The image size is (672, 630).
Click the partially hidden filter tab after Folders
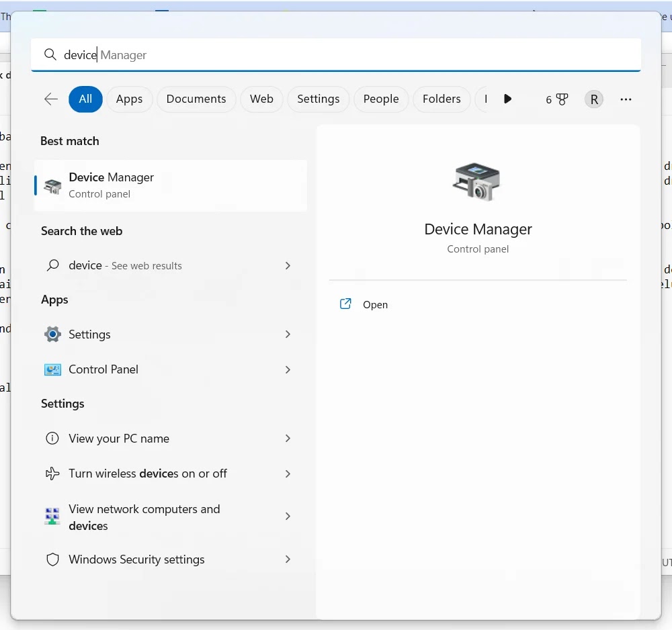pos(481,99)
